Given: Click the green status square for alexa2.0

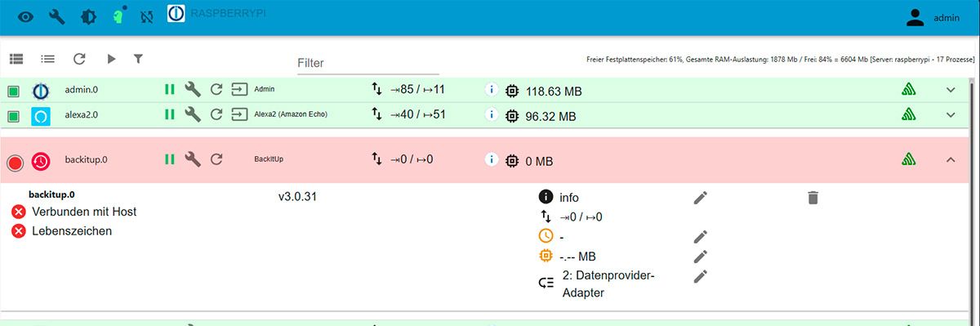Looking at the screenshot, I should click(x=14, y=116).
